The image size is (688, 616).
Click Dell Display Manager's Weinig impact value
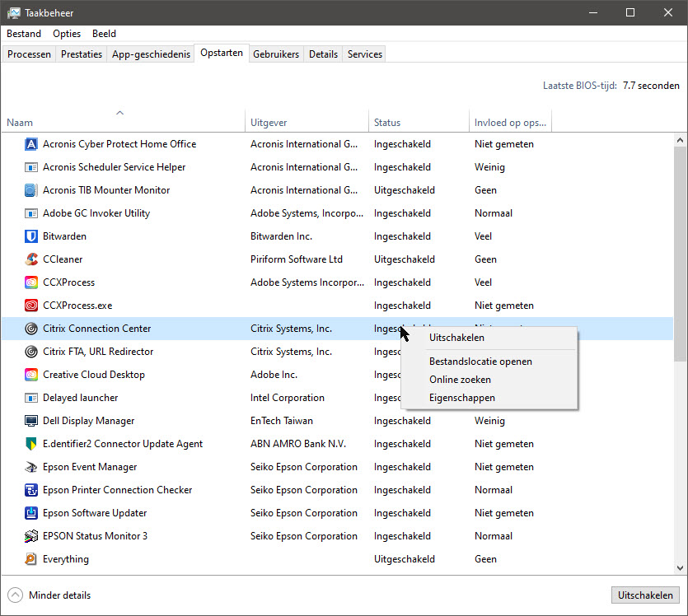(x=489, y=421)
